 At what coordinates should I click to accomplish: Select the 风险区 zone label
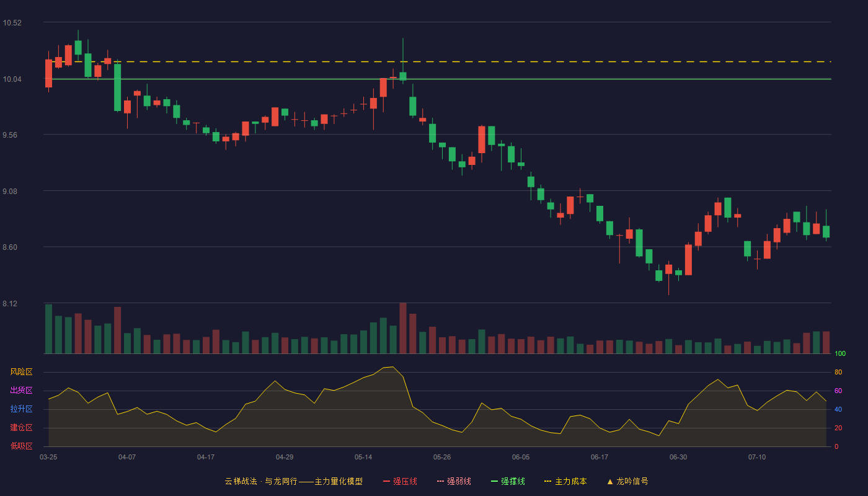pos(21,372)
